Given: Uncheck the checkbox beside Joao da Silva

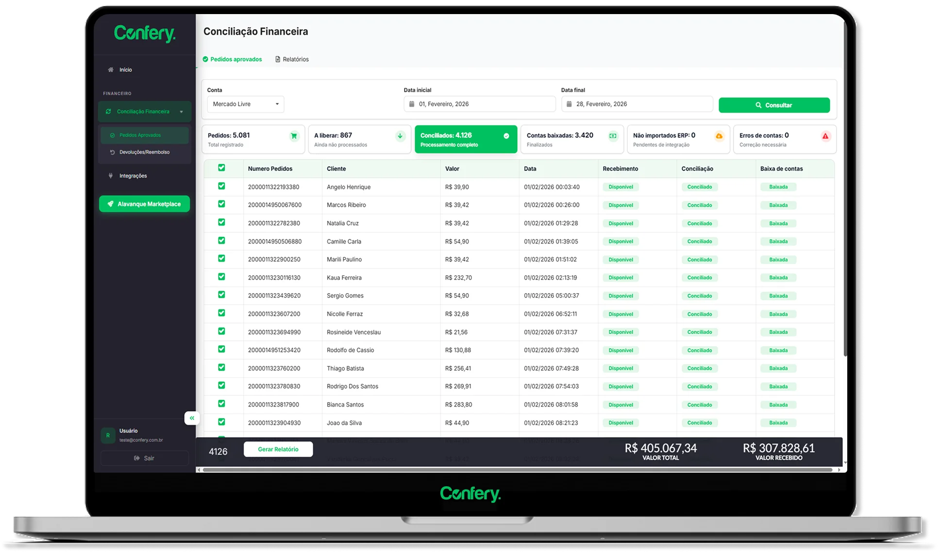Looking at the screenshot, I should click(x=222, y=422).
